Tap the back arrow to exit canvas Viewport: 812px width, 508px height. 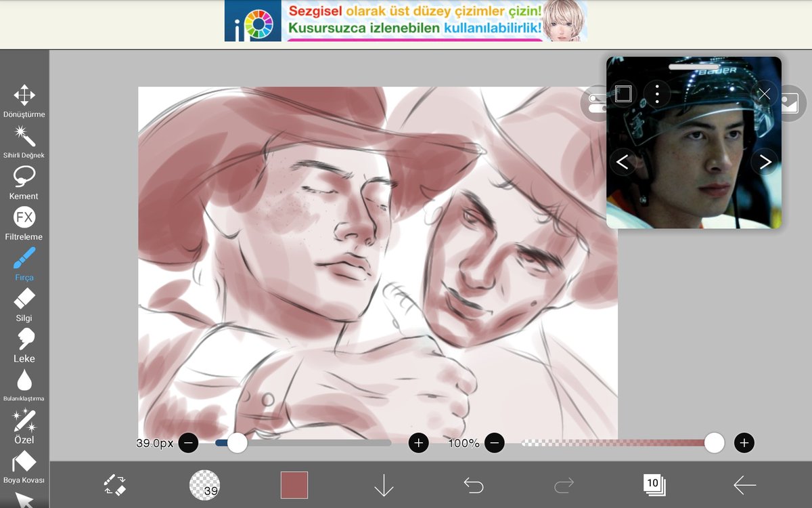(x=744, y=485)
